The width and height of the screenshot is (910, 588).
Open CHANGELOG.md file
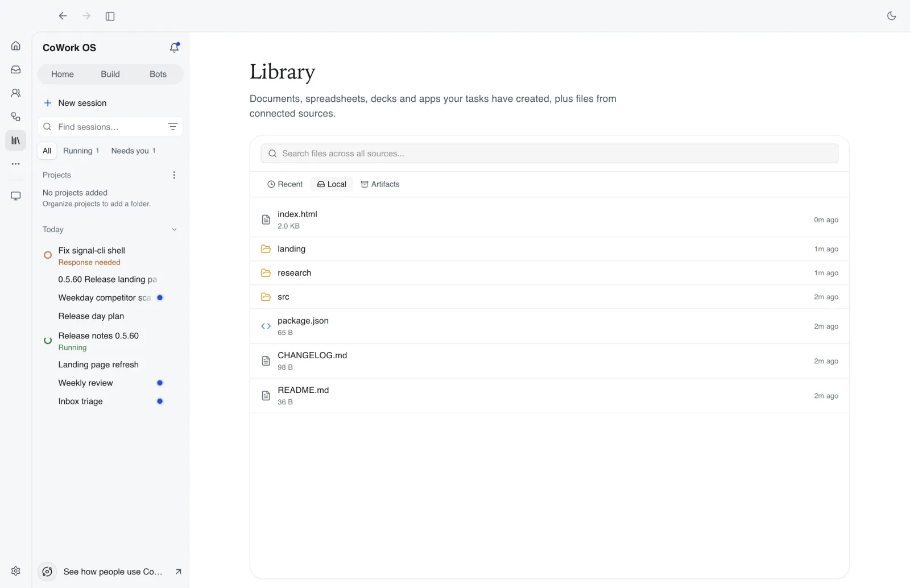point(549,361)
